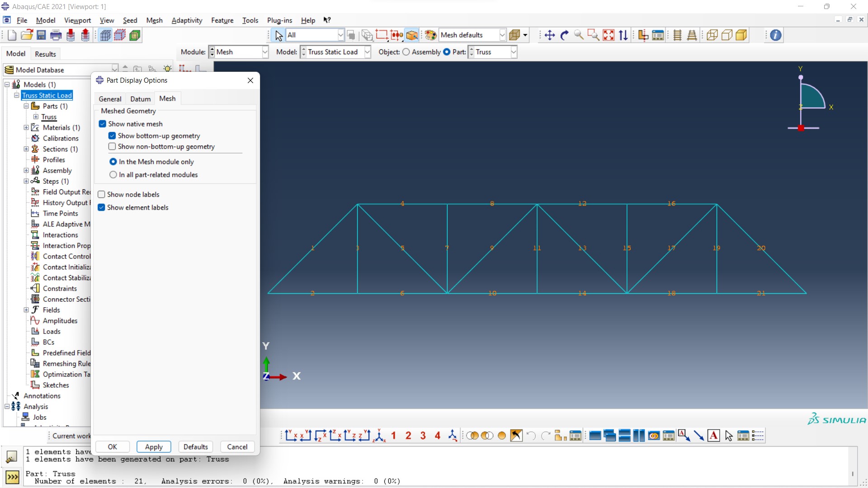Apply saved user view 3
The height and width of the screenshot is (488, 868).
pyautogui.click(x=423, y=436)
